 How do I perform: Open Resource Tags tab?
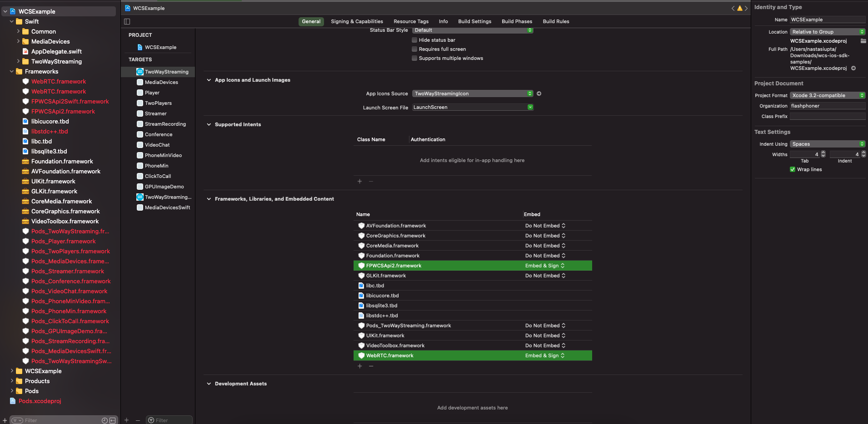(x=411, y=21)
